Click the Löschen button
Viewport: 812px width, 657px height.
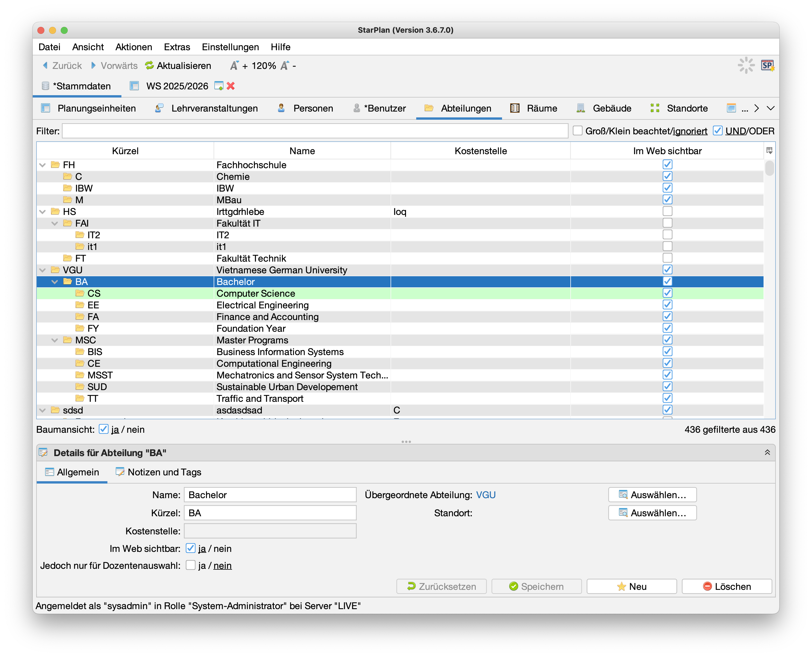(x=726, y=586)
